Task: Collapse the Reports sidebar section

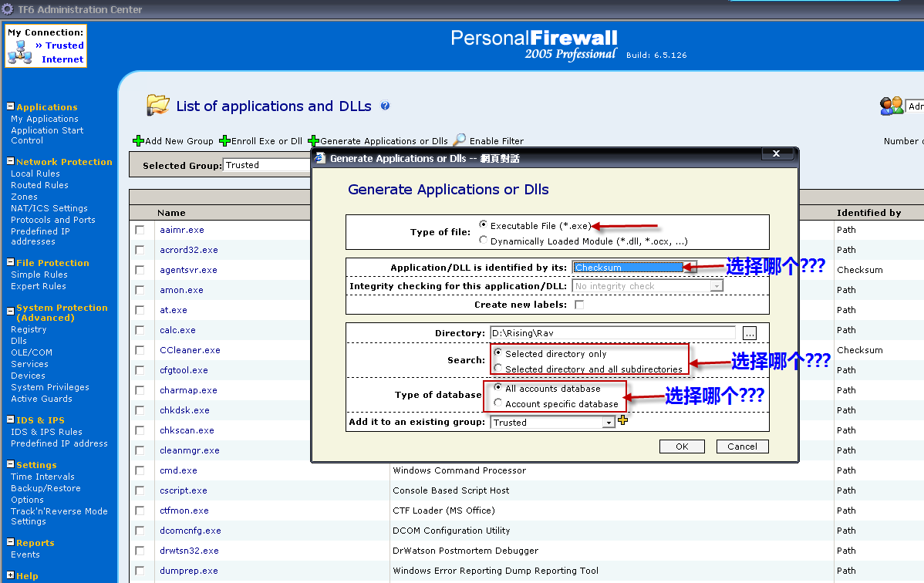Action: (10, 541)
